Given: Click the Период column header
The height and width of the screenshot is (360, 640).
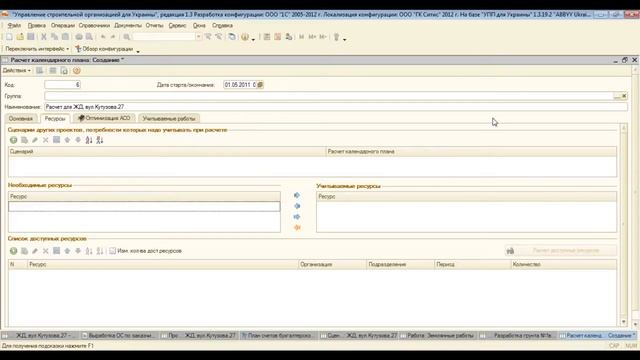Looking at the screenshot, I should 473,264.
